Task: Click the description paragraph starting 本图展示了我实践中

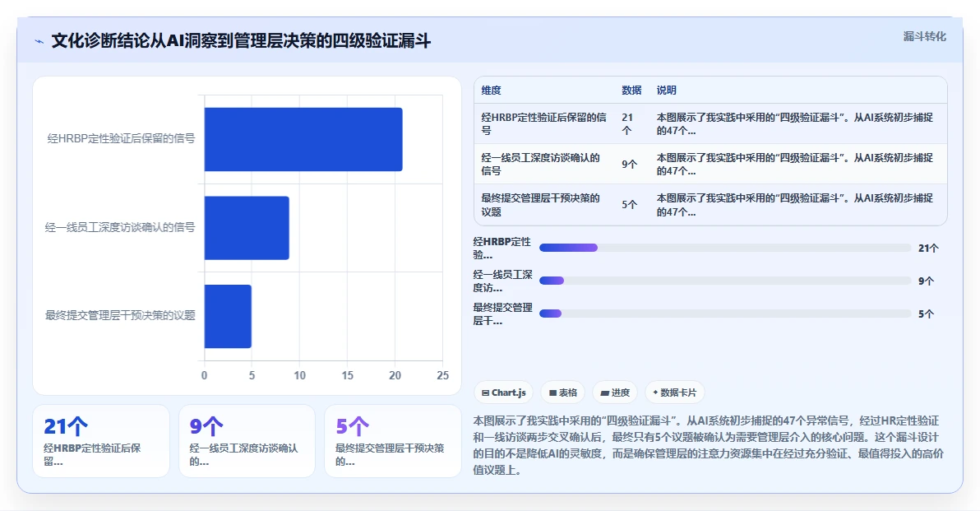Action: tap(708, 445)
